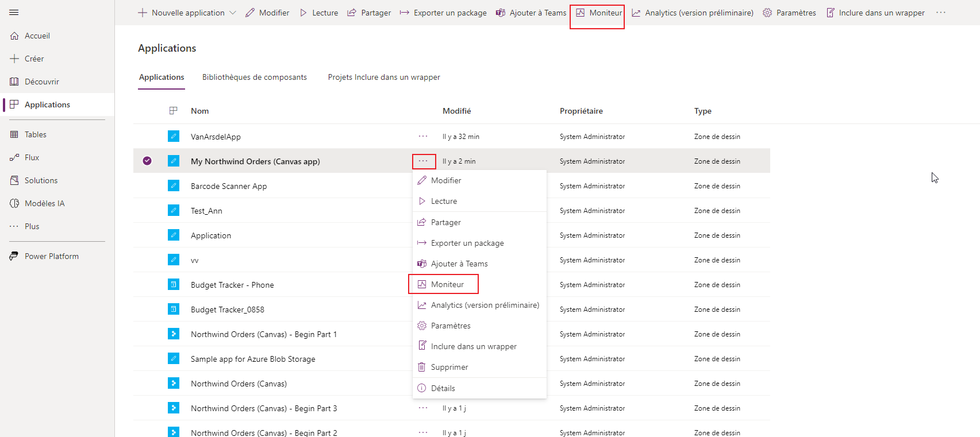The width and height of the screenshot is (980, 437).
Task: Click Partager in the top command bar
Action: pos(369,13)
